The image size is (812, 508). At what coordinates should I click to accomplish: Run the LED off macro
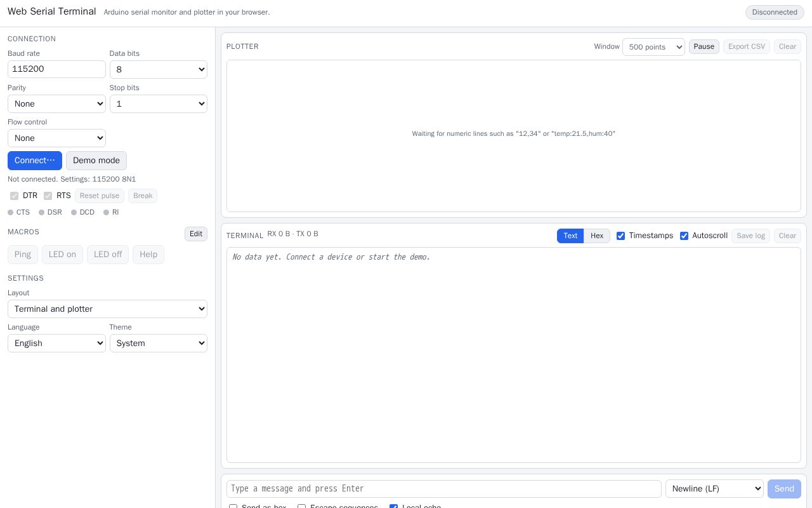coord(108,255)
